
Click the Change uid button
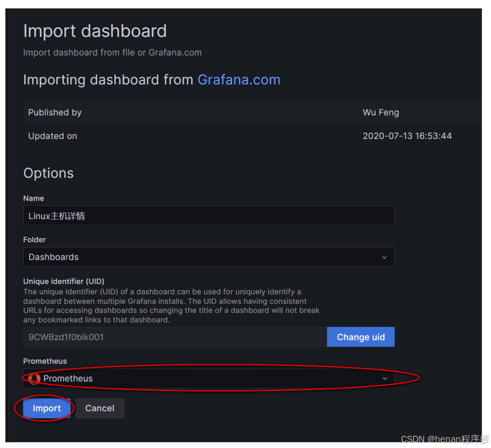[x=361, y=337]
